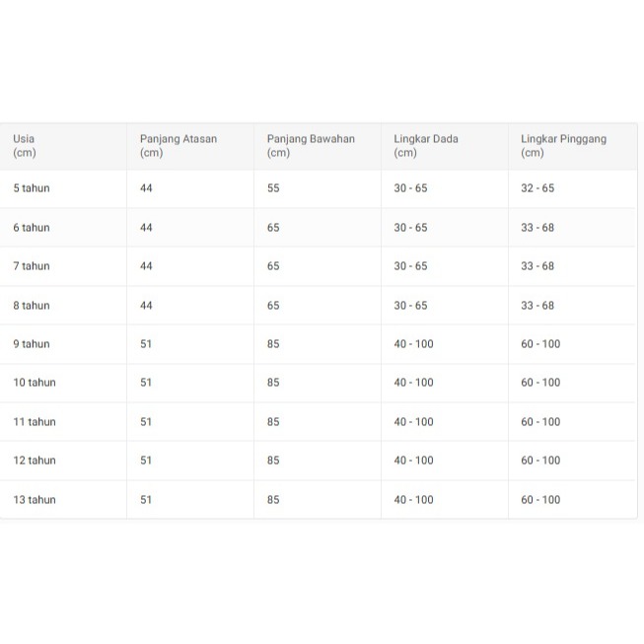Screen dimensions: 644x644
Task: Select the 7 tahun row label
Action: coord(31,266)
